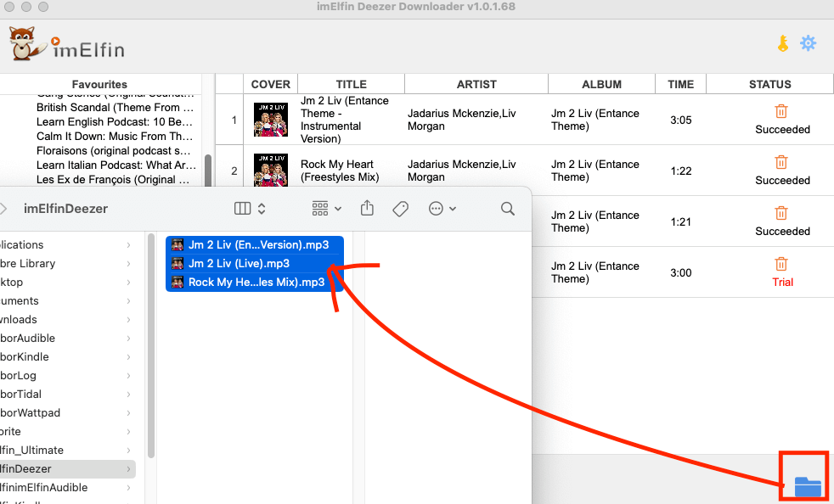Select Floraisons original podcast item
Screen dimensions: 834x504
click(x=113, y=150)
